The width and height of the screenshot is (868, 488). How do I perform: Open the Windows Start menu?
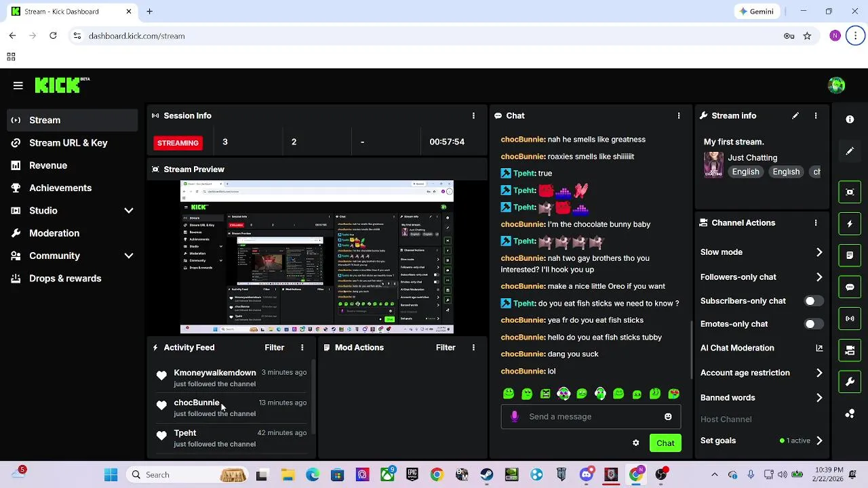(111, 475)
